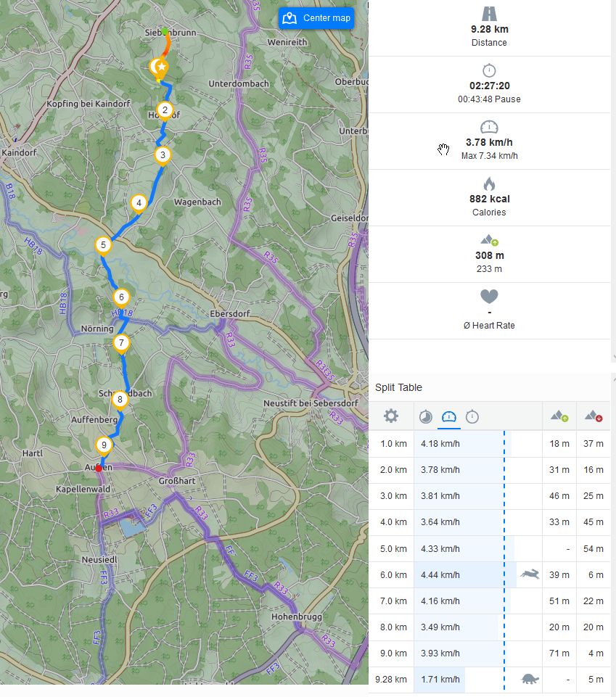Click the green route start point
This screenshot has height=697, width=616.
(x=165, y=31)
